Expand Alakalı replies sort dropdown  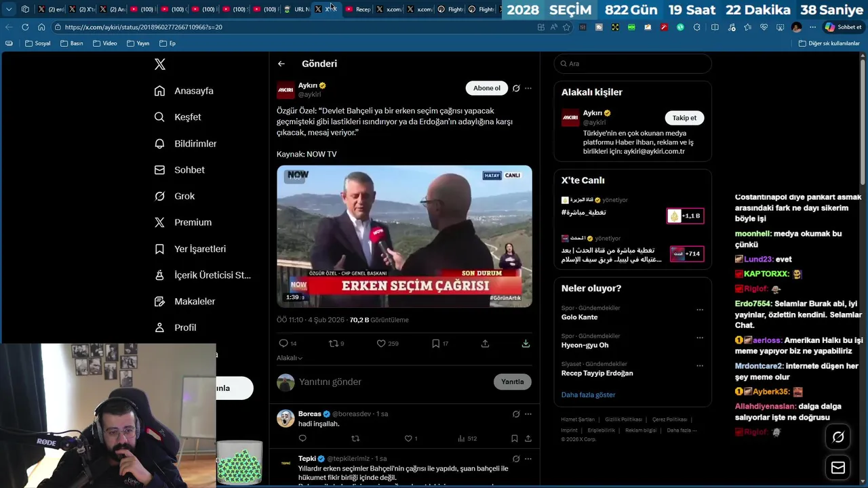(290, 358)
